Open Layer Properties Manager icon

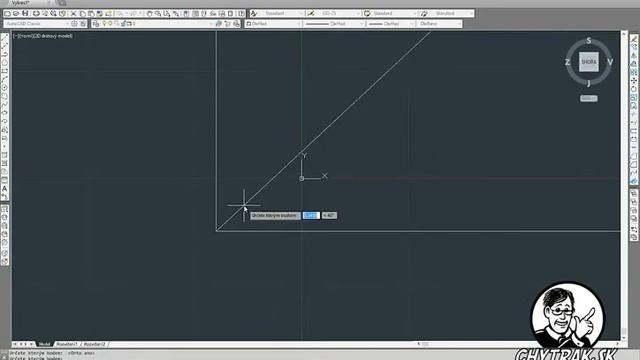point(96,24)
